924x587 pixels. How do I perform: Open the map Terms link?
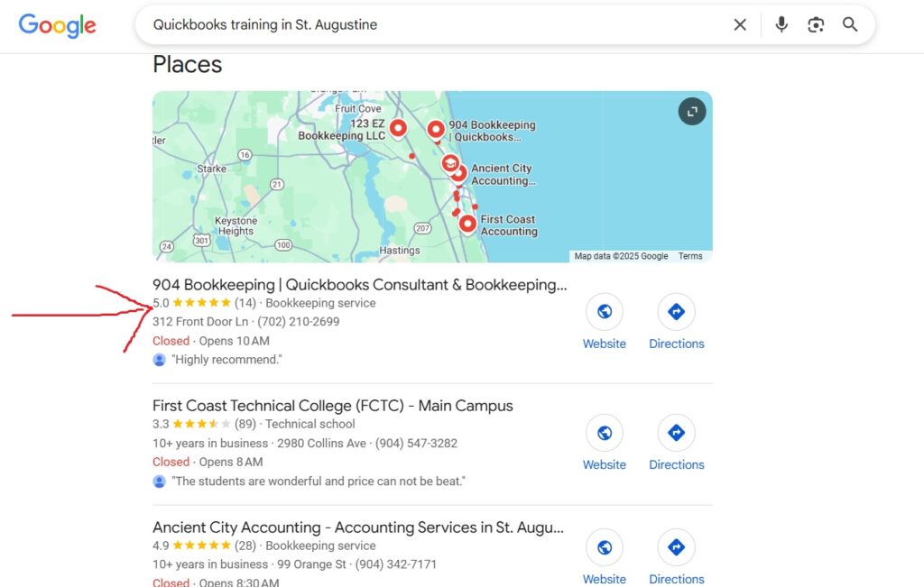point(690,256)
